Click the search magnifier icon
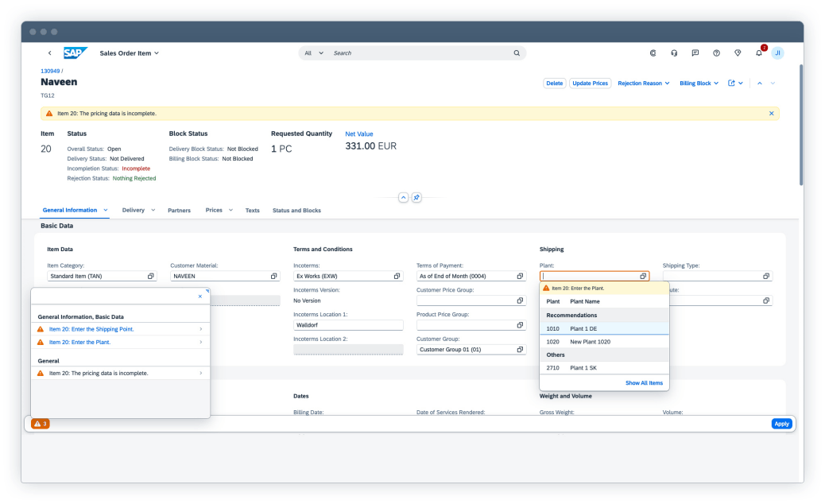 pos(516,53)
